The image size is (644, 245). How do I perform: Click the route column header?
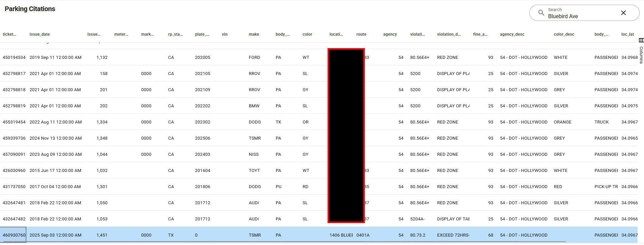361,34
